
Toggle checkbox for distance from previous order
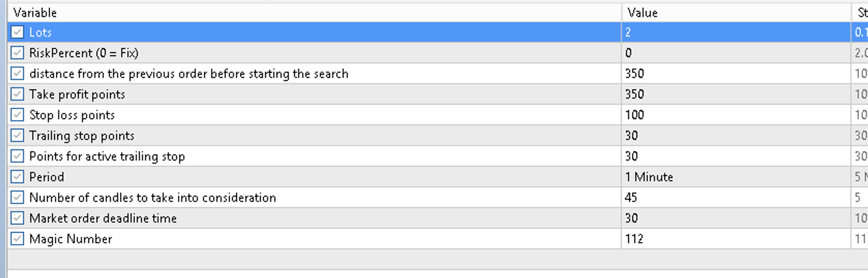pos(17,73)
